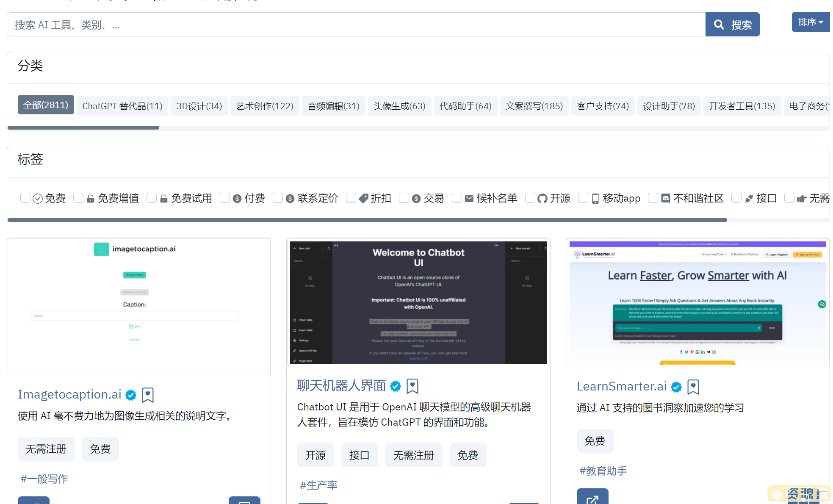Open the #教育助手 hashtag link
The image size is (833, 504).
[603, 471]
